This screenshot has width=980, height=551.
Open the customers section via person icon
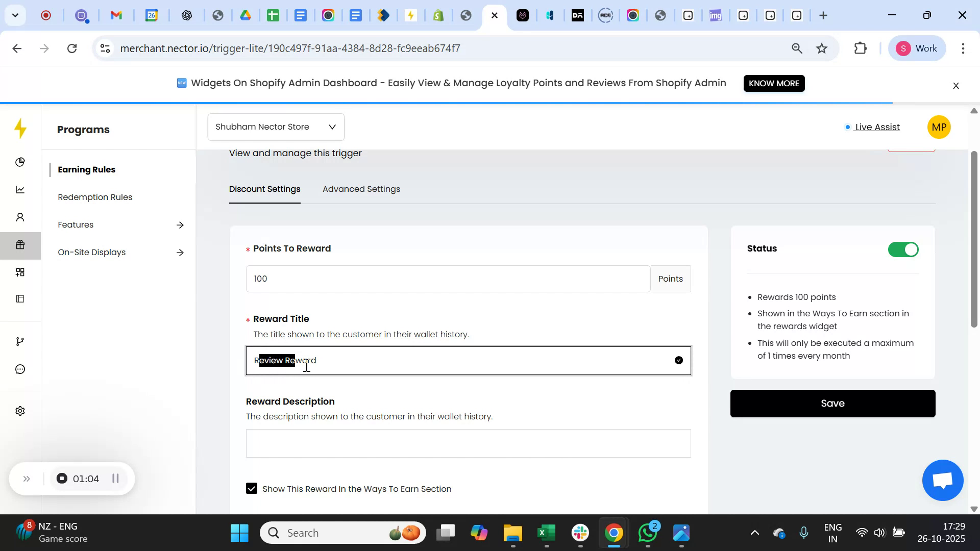pos(20,217)
